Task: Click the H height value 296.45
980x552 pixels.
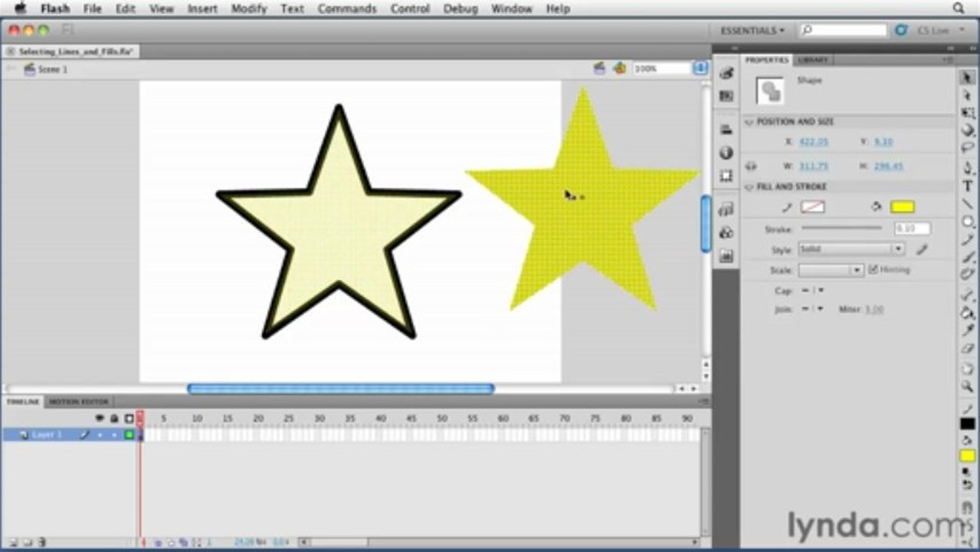Action: coord(889,166)
